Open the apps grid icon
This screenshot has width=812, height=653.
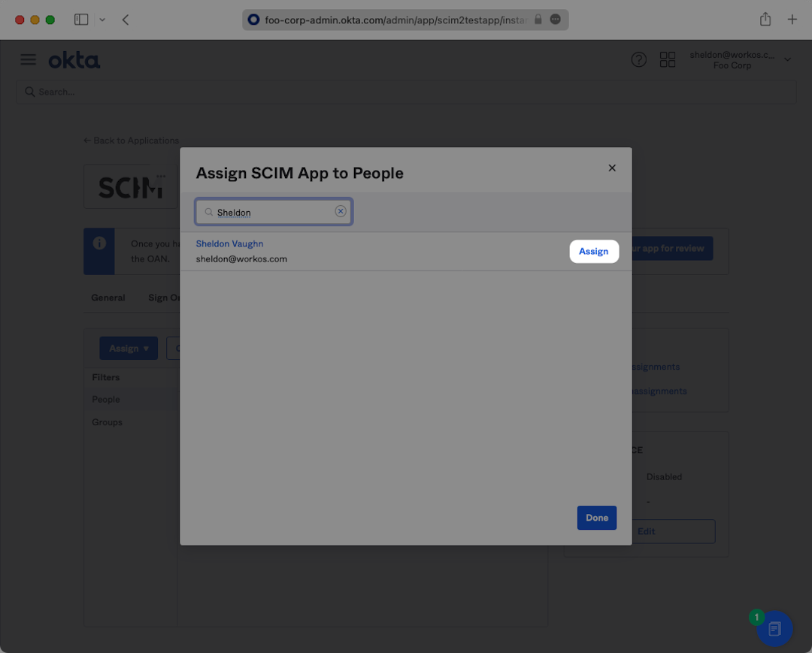point(668,60)
